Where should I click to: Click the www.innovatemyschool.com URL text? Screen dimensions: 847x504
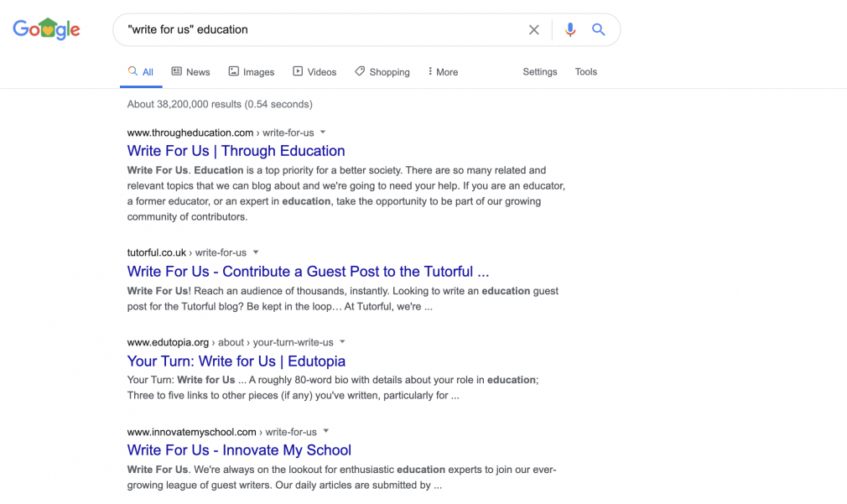tap(192, 432)
